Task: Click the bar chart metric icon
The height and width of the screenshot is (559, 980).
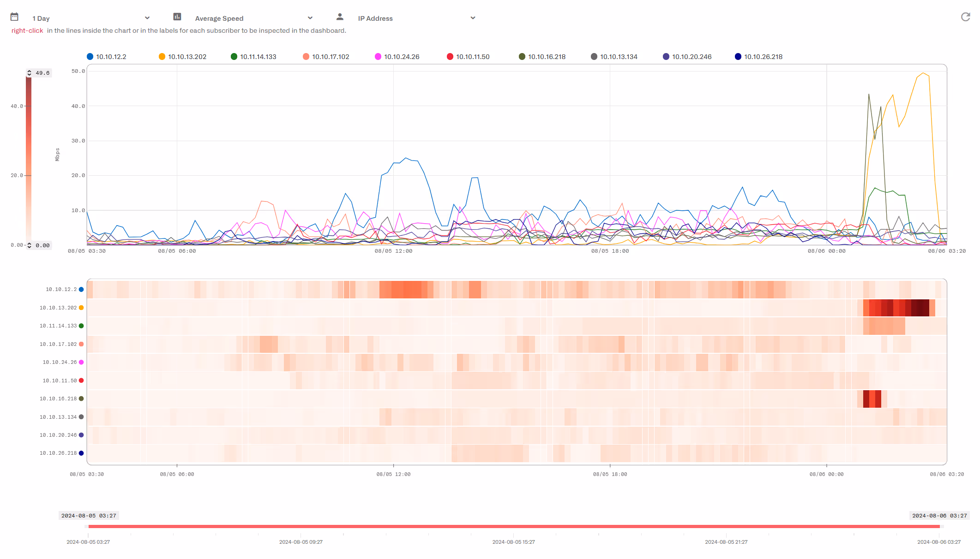Action: tap(177, 17)
